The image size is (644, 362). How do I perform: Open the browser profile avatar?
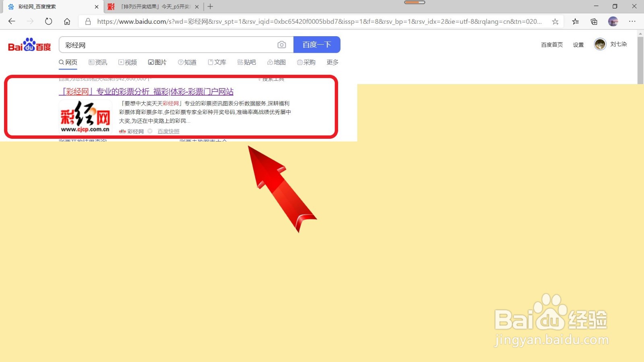click(x=613, y=22)
